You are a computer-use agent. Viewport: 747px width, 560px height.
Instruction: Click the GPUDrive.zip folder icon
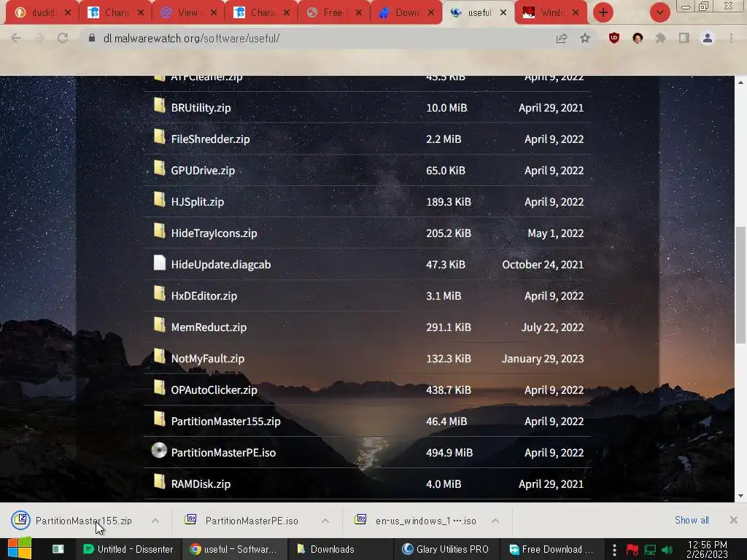(x=159, y=168)
